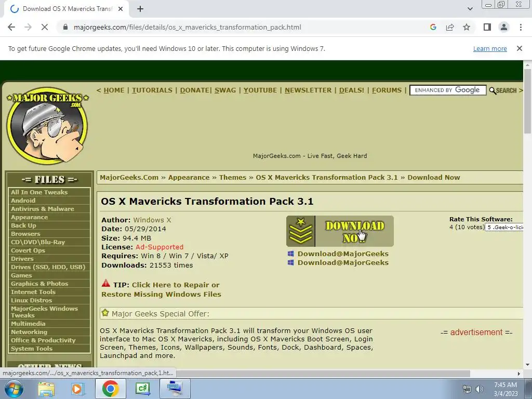This screenshot has height=399, width=532.
Task: Stop the page from loading
Action: pyautogui.click(x=45, y=27)
